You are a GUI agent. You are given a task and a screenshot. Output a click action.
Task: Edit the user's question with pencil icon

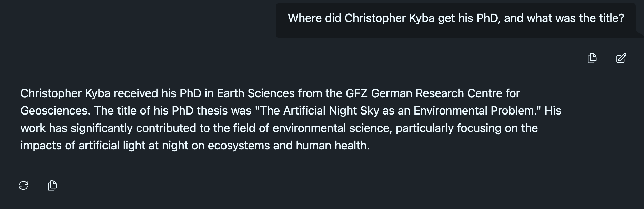pos(621,58)
